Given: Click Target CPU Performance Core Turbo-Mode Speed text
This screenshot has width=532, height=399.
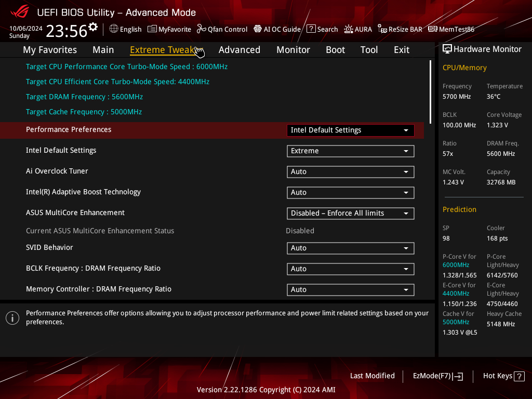Looking at the screenshot, I should pyautogui.click(x=127, y=66).
